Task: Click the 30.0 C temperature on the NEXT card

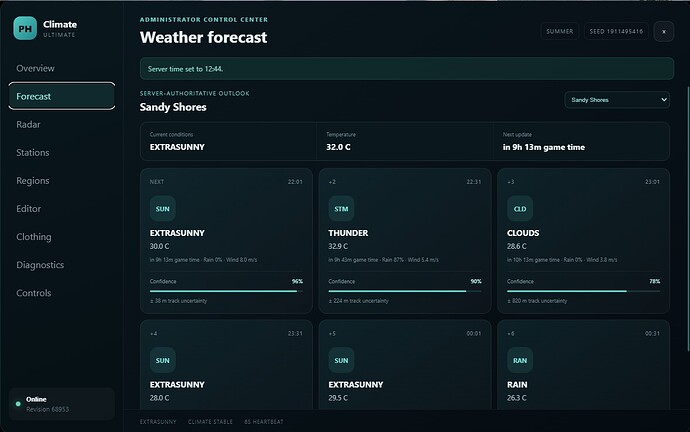Action: coord(159,246)
